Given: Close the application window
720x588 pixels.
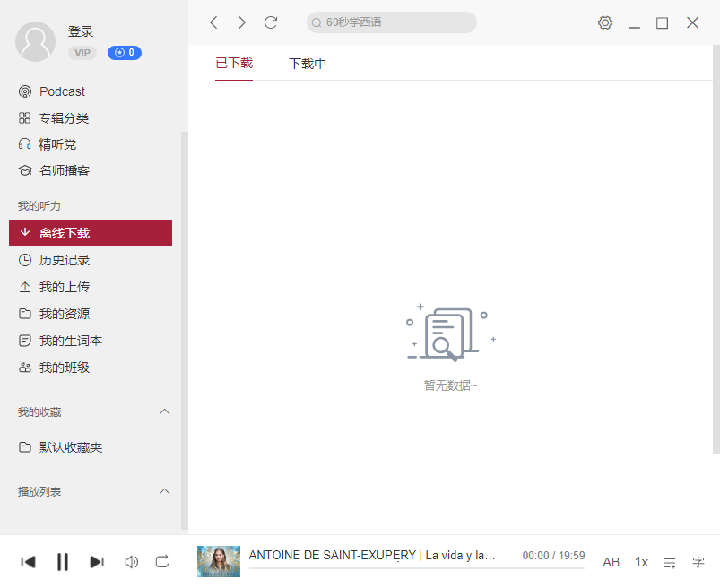Looking at the screenshot, I should [x=692, y=22].
